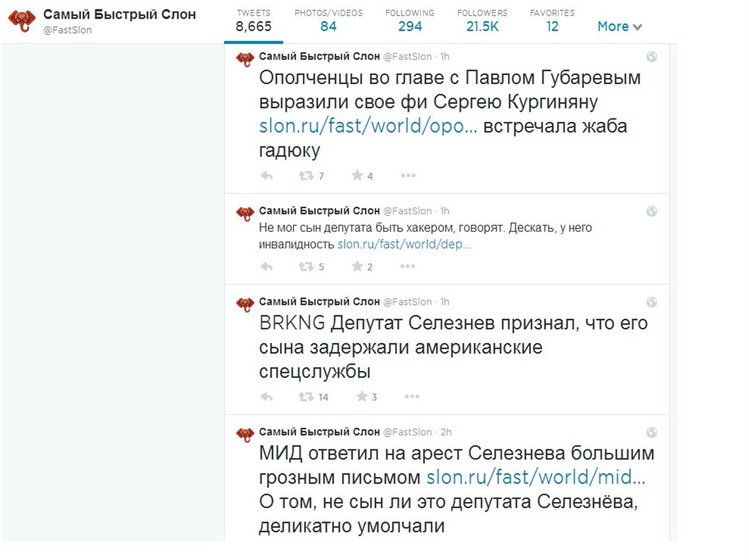Open more options on the Губаревым tweet

[408, 176]
